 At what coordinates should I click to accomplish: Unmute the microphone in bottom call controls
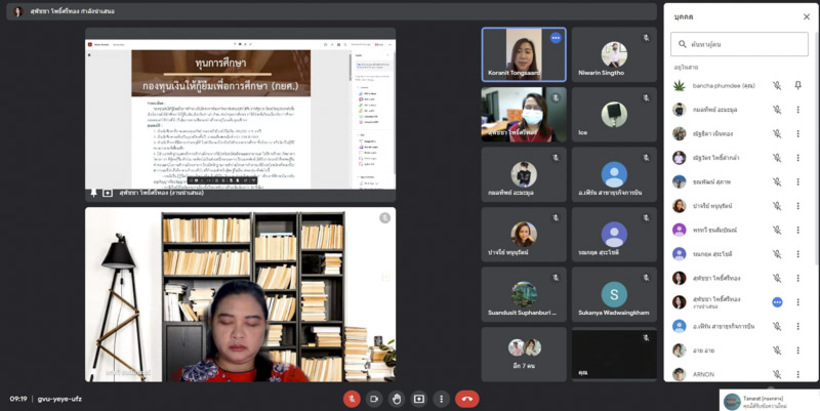coord(352,399)
